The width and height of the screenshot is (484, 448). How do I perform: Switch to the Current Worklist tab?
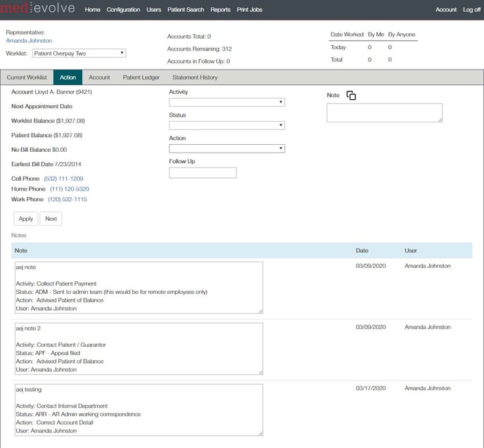26,77
